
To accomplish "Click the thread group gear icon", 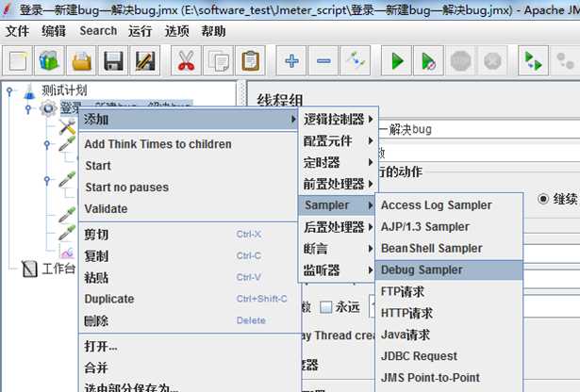I will coord(48,108).
